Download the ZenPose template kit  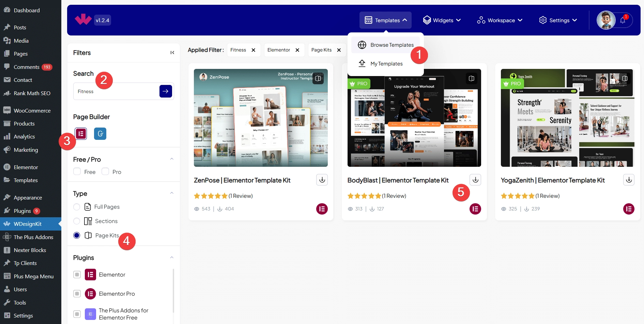click(x=322, y=180)
